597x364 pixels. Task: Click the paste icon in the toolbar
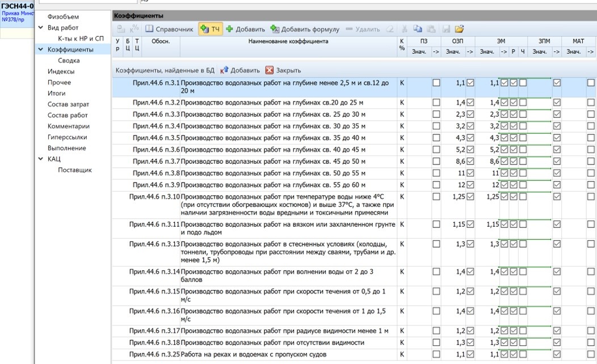point(431,29)
